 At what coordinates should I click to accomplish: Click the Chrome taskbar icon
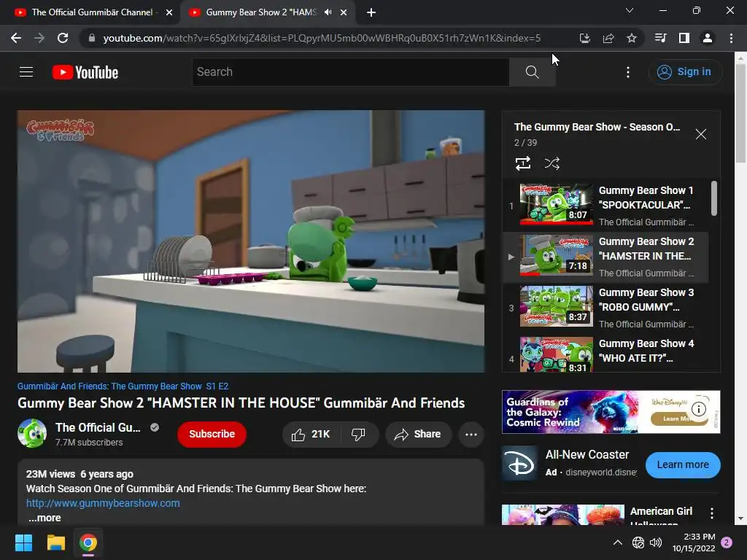tap(88, 542)
